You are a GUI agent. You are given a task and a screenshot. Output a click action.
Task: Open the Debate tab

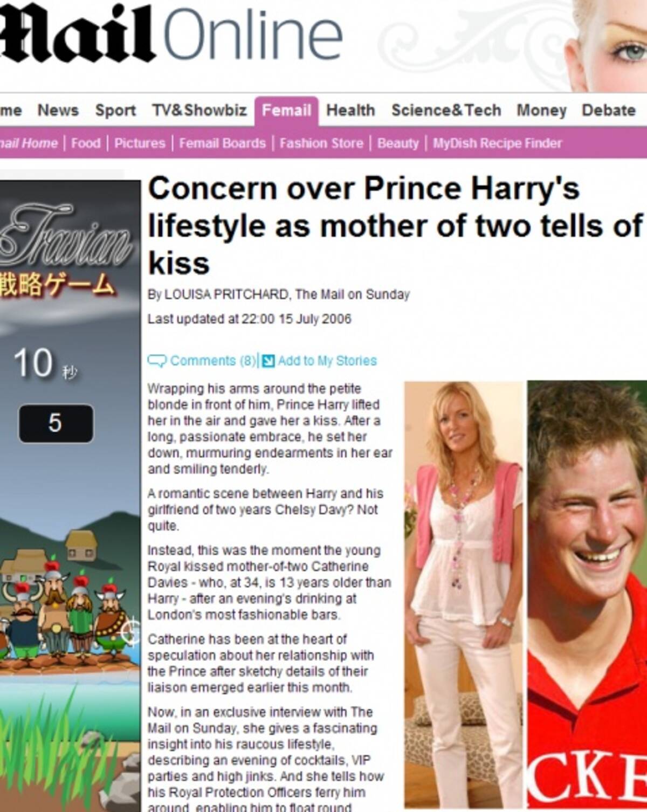click(x=608, y=111)
